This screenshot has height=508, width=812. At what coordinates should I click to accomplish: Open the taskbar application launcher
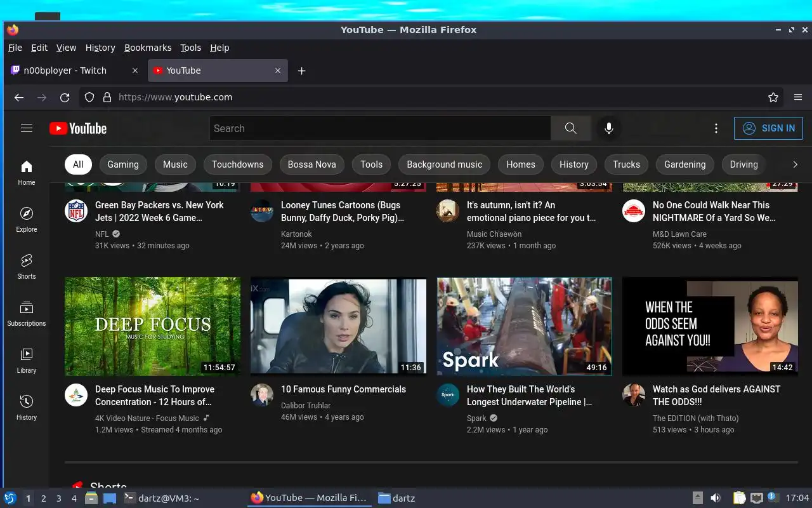click(10, 498)
